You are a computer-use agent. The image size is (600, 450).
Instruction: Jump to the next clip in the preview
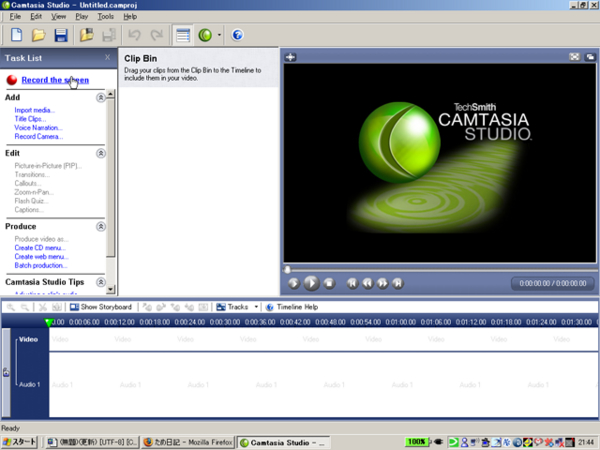398,284
